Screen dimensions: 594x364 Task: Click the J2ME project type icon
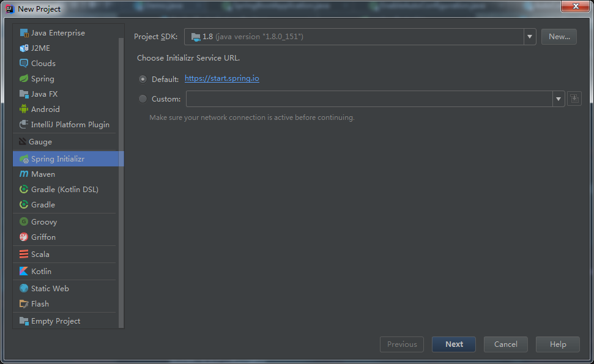click(x=24, y=48)
